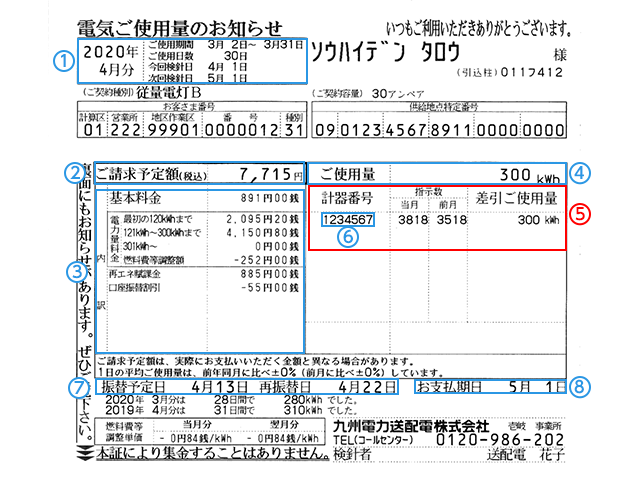Select the 翌月分 unit price 0円84銭/kWh
The height and width of the screenshot is (484, 640).
pos(283,439)
